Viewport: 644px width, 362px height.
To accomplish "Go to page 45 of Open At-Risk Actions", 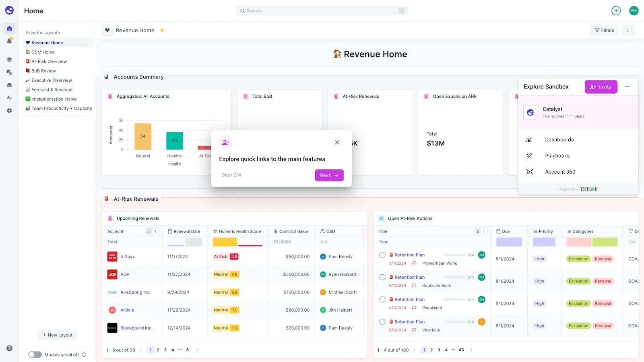I will coord(461,350).
